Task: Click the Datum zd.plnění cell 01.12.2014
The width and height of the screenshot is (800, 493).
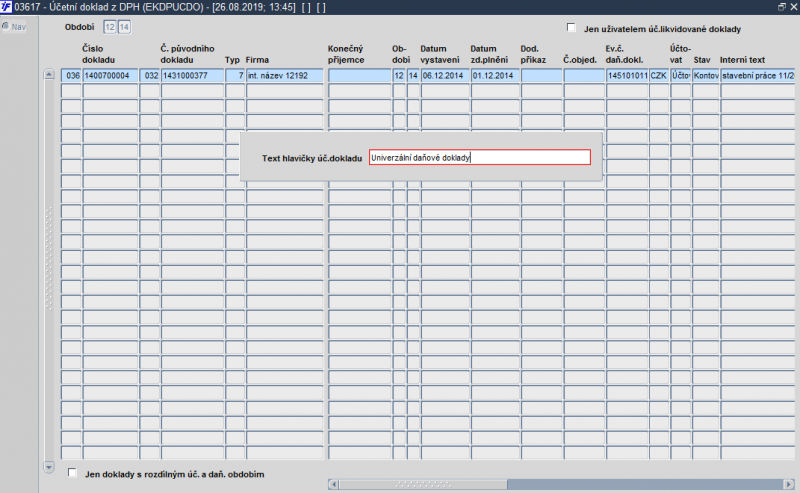Action: pos(495,76)
